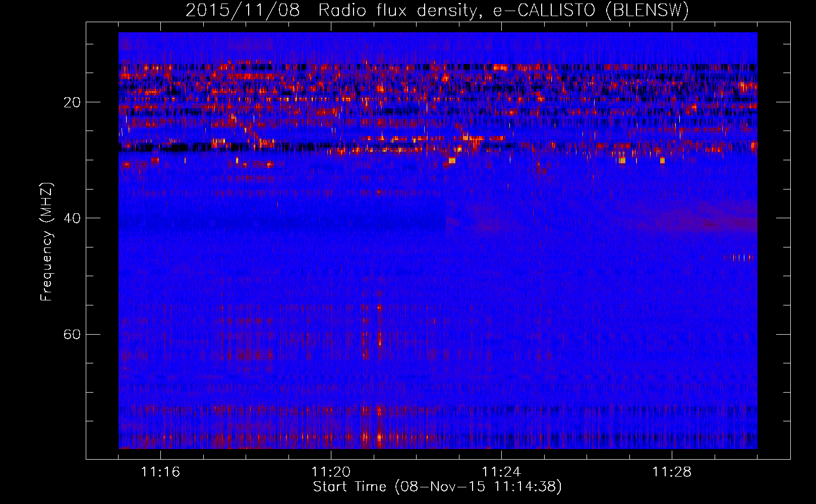Click the "Start Time (08-Nov-15 11:14:38)" axis label

click(x=437, y=487)
